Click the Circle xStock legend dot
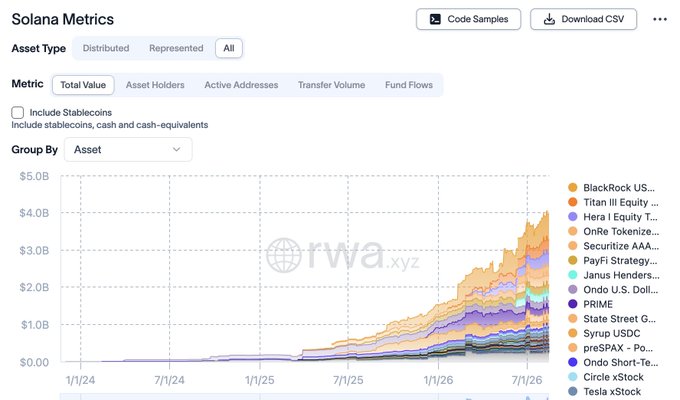 pos(572,377)
